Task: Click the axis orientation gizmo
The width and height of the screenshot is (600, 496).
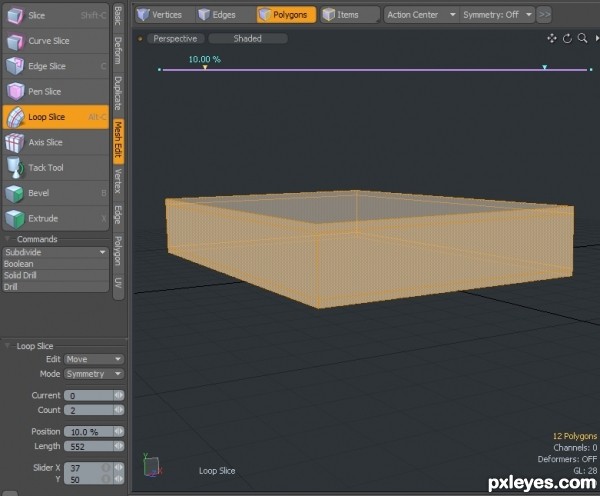Action: [152, 466]
